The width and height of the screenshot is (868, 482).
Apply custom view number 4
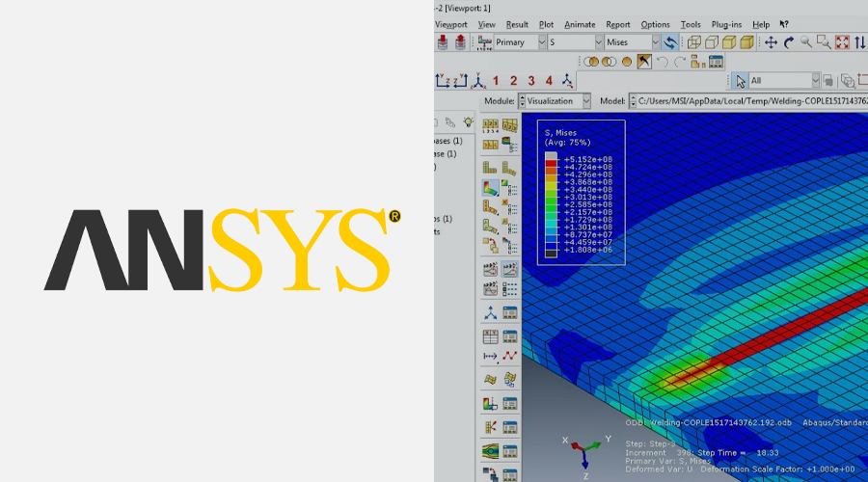click(x=549, y=81)
